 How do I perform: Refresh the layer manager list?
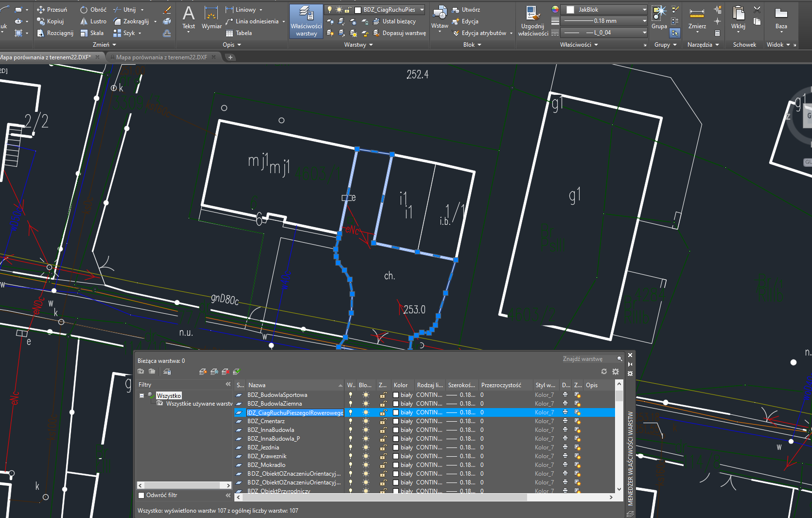(x=604, y=372)
